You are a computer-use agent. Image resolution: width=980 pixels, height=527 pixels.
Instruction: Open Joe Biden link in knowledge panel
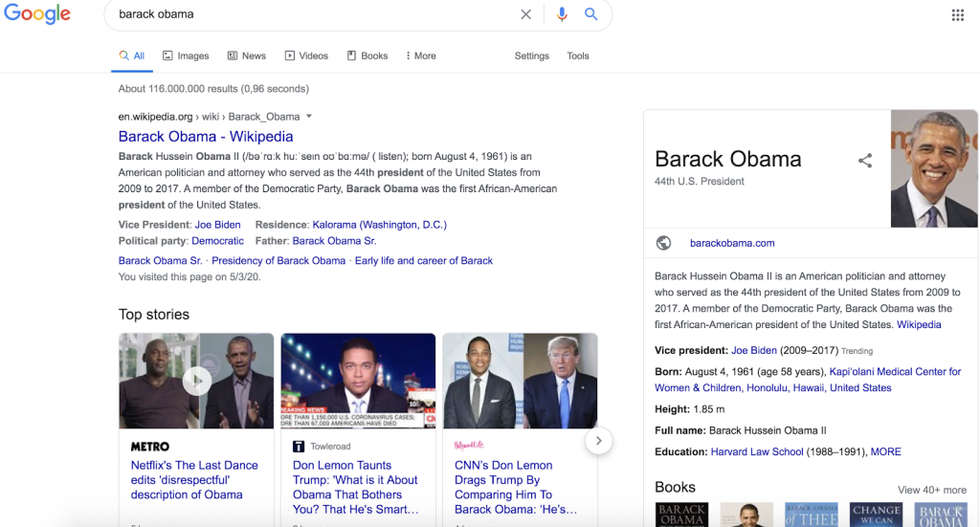pyautogui.click(x=754, y=350)
